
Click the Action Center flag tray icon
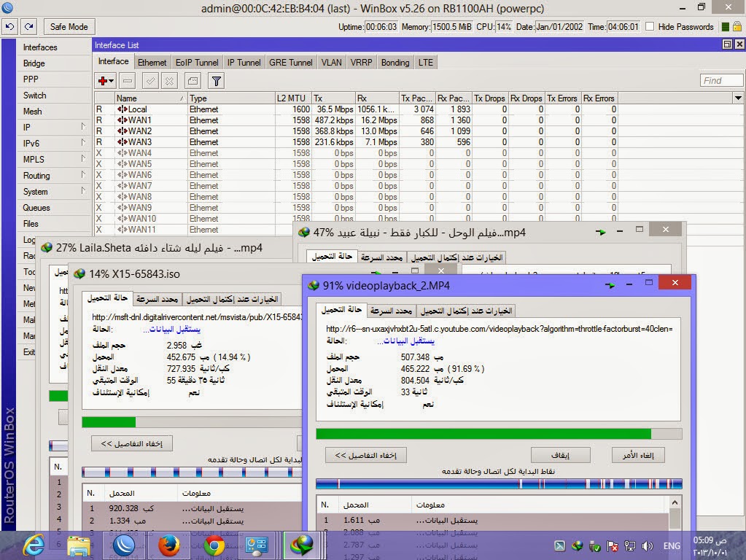[x=613, y=546]
